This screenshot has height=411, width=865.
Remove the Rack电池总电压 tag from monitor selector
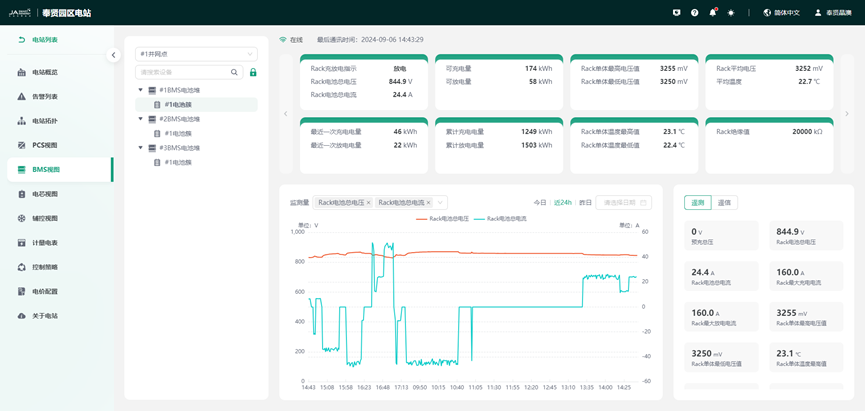pos(368,203)
